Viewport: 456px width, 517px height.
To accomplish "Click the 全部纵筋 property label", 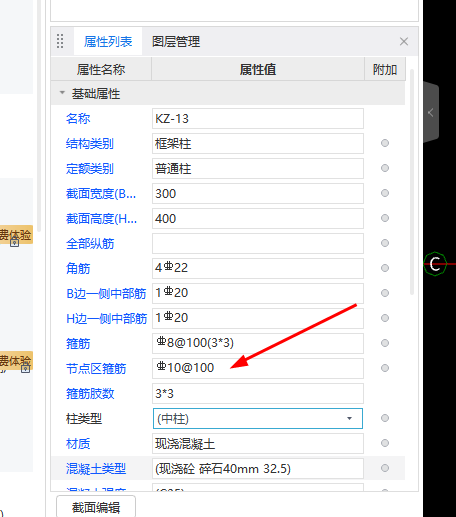I will tap(90, 244).
